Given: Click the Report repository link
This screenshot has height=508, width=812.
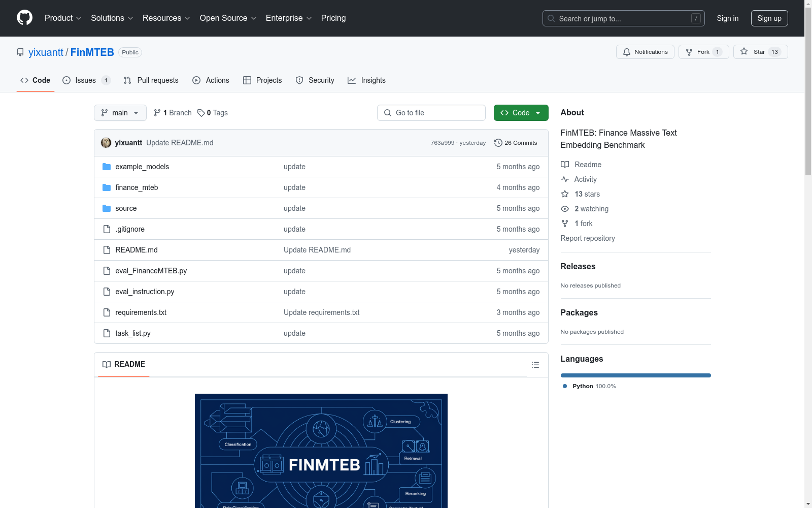Looking at the screenshot, I should 588,238.
